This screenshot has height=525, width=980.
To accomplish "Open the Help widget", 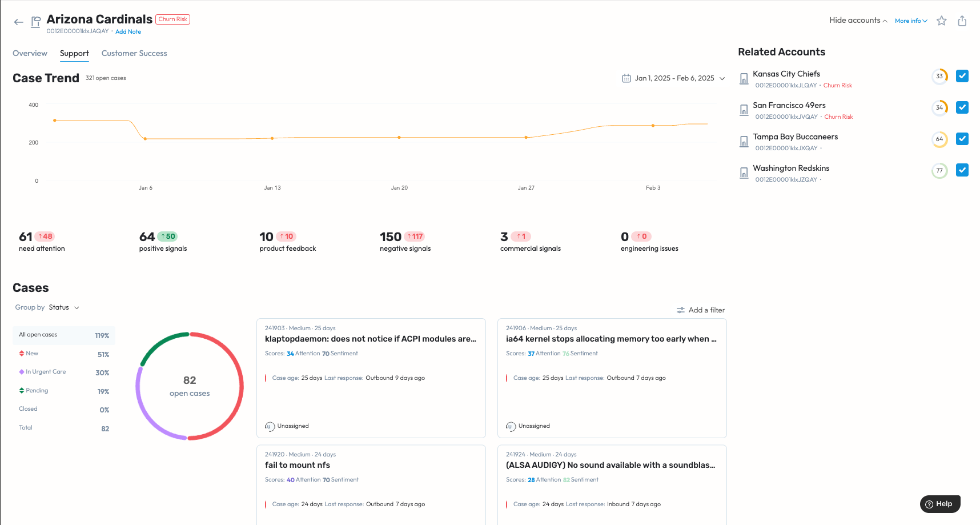I will 940,504.
